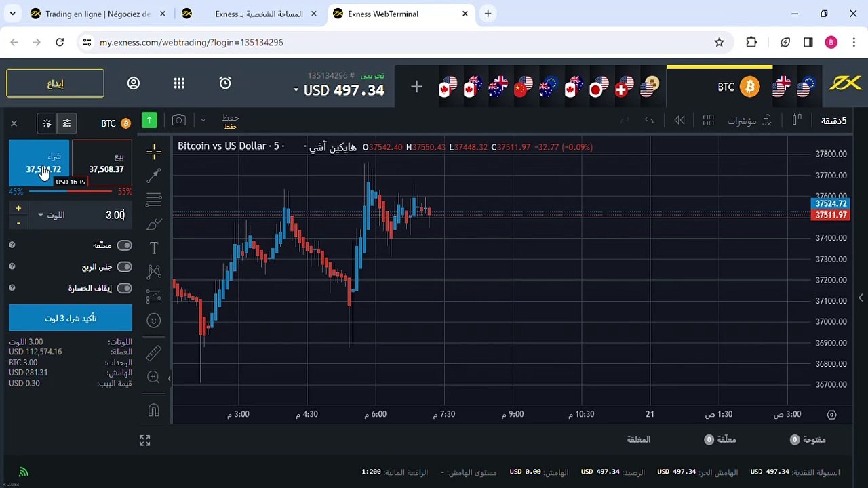
Task: Open order form settings sliders icon
Action: point(66,123)
